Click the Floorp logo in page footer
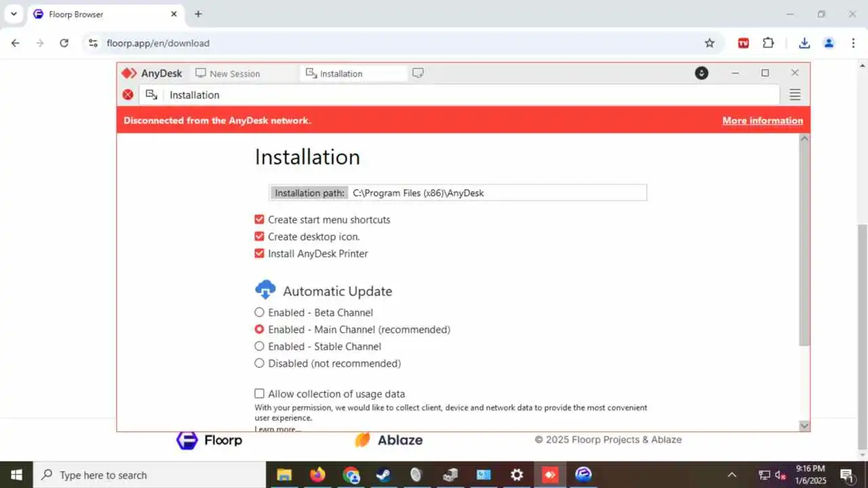 tap(209, 440)
